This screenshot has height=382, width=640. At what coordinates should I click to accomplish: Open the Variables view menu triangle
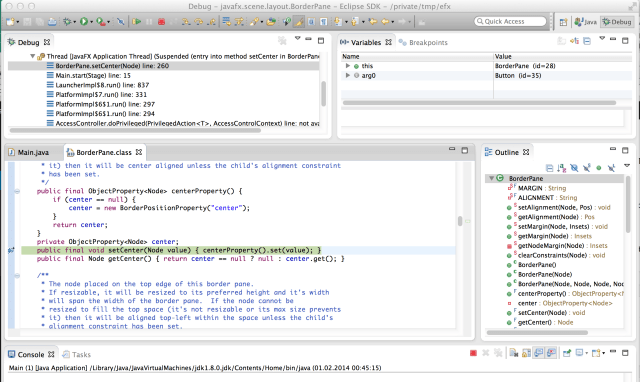click(x=602, y=38)
